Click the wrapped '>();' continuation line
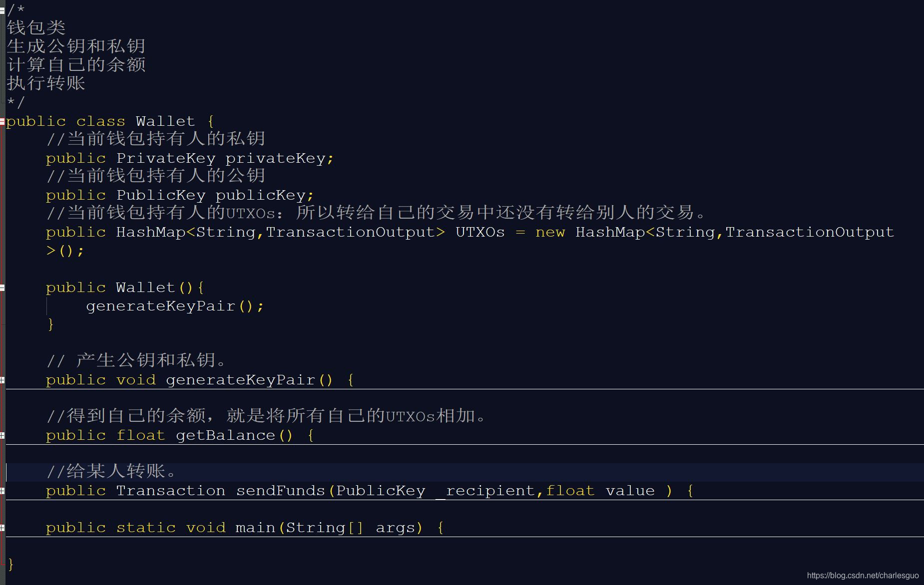Viewport: 924px width, 585px height. (x=65, y=251)
